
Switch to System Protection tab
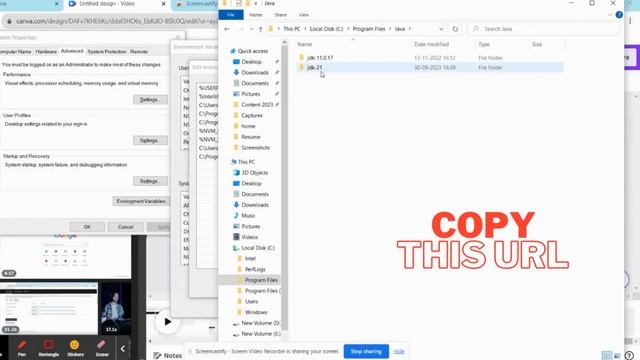pyautogui.click(x=107, y=52)
